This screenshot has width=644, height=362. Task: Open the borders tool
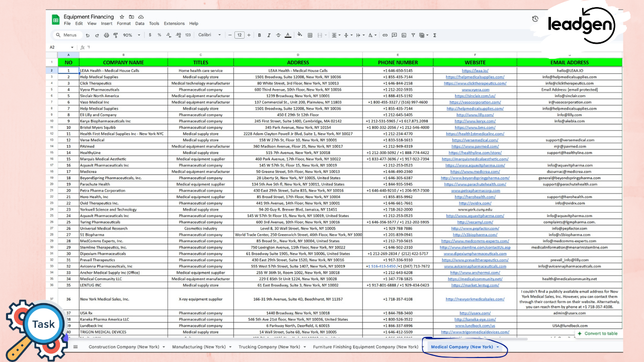(310, 35)
